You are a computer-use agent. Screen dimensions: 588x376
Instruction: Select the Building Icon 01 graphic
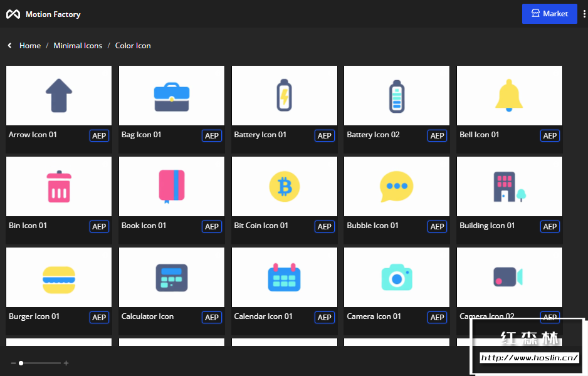point(510,186)
